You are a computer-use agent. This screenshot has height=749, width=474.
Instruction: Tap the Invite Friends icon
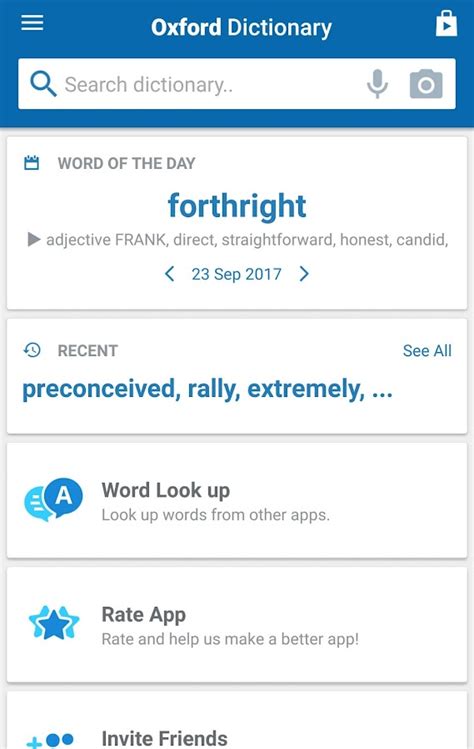50,740
